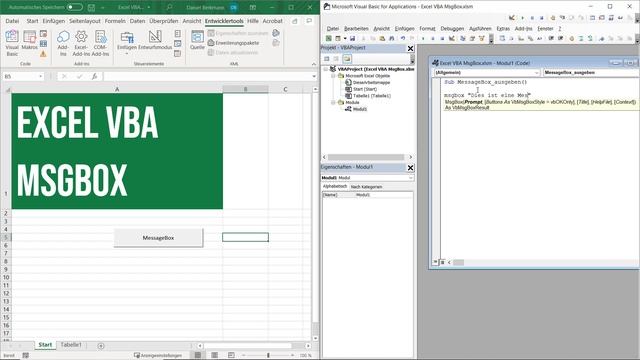Click the insert function fx icon

coord(94,76)
